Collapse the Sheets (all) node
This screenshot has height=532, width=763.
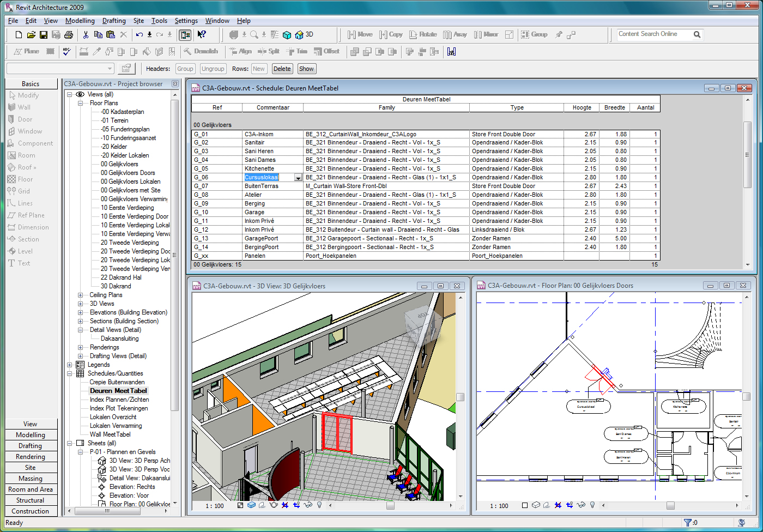pos(70,443)
